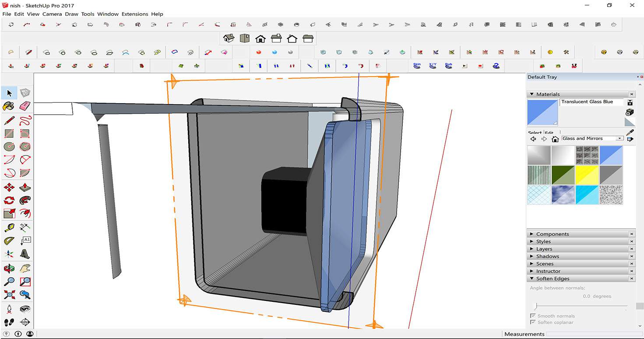The image size is (644, 339).
Task: Switch to materials Edit tab
Action: pos(549,133)
